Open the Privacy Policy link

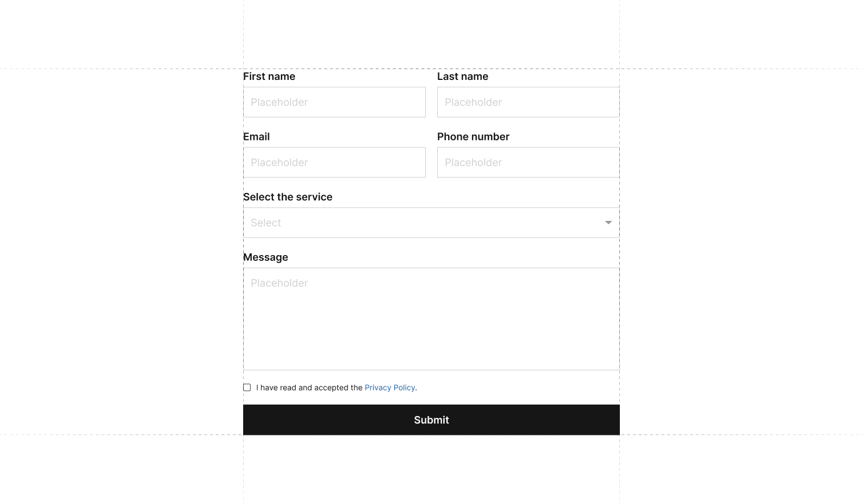coord(390,388)
